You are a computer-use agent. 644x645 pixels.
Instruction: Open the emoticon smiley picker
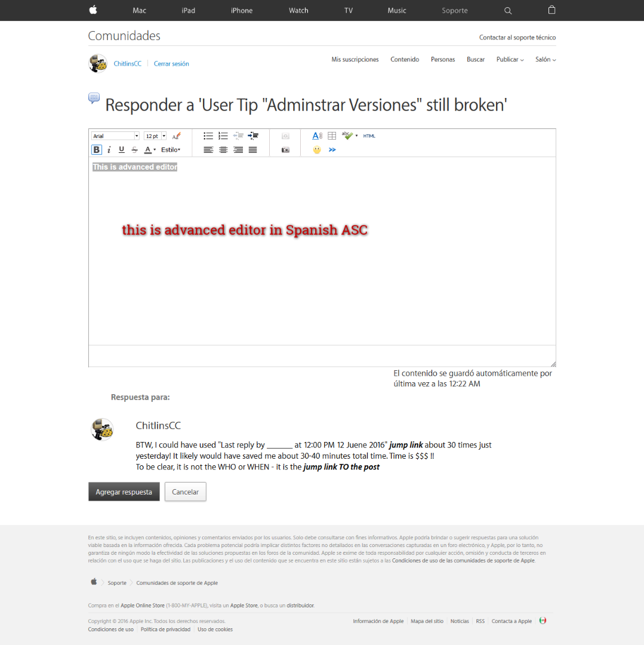tap(316, 150)
